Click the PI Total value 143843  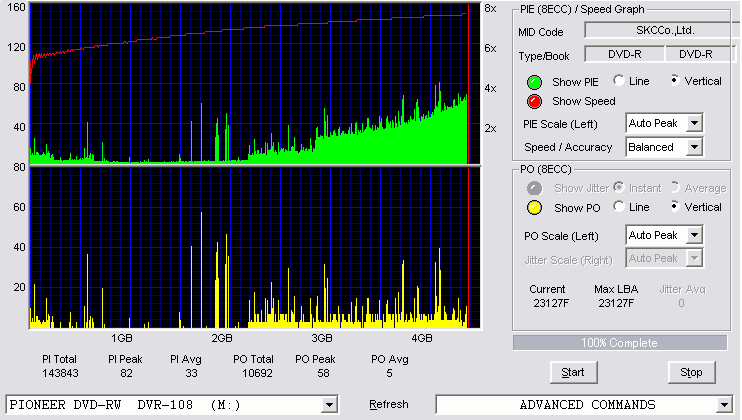click(60, 373)
